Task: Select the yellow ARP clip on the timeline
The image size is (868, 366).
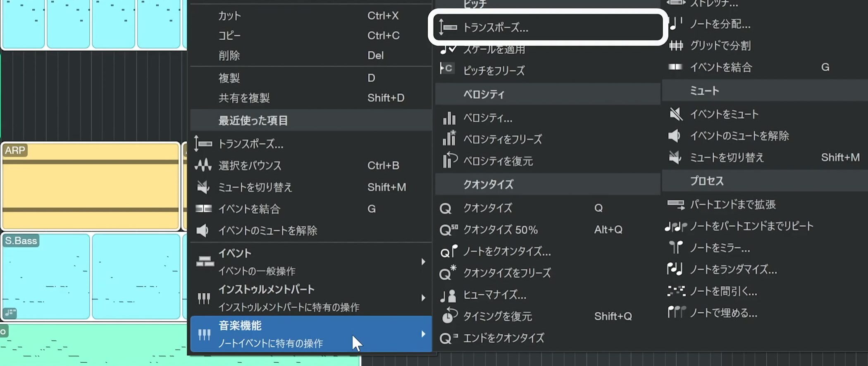Action: (x=91, y=186)
